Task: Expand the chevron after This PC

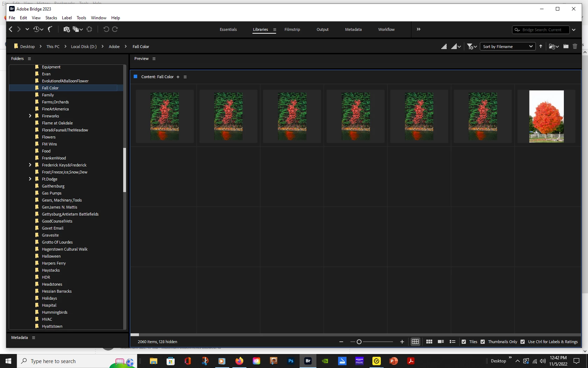Action: coord(65,47)
